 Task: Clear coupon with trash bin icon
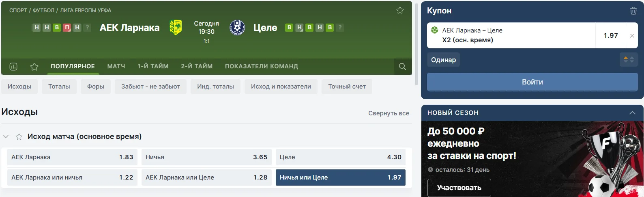[x=633, y=11]
